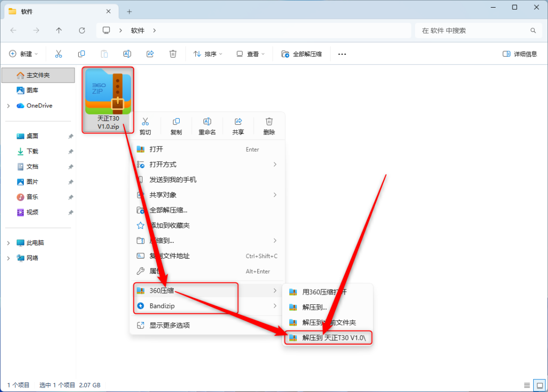
Task: Click Share (共享) in the context menu
Action: pyautogui.click(x=238, y=126)
